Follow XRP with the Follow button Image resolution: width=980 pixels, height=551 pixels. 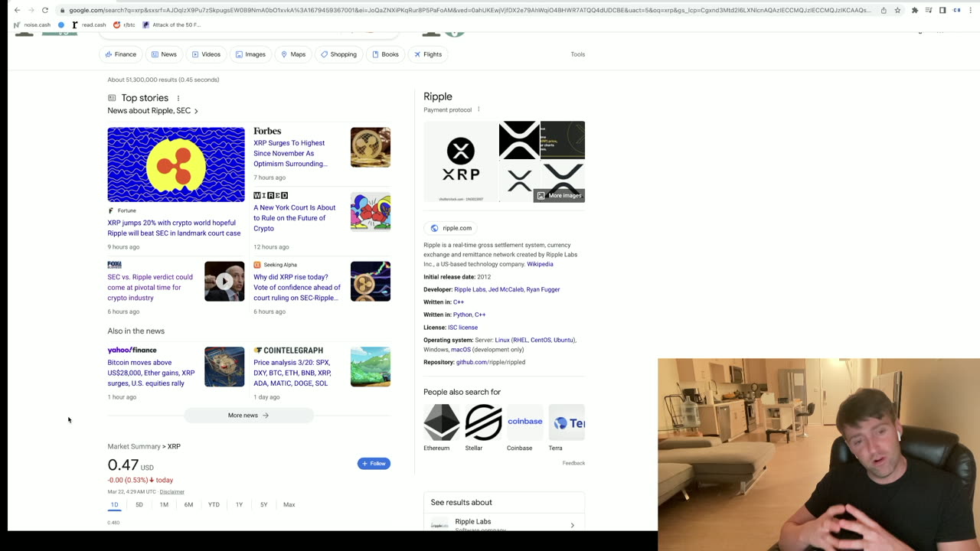[x=374, y=463]
